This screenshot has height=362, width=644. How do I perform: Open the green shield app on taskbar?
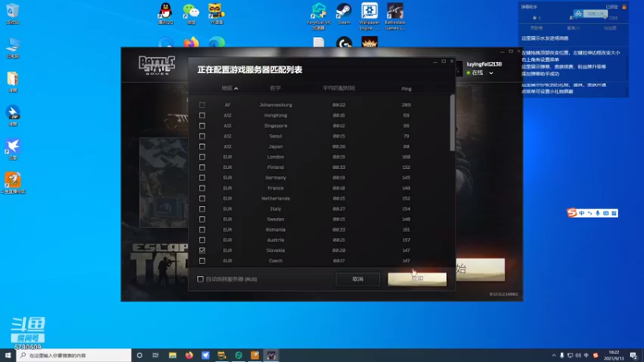point(238,355)
